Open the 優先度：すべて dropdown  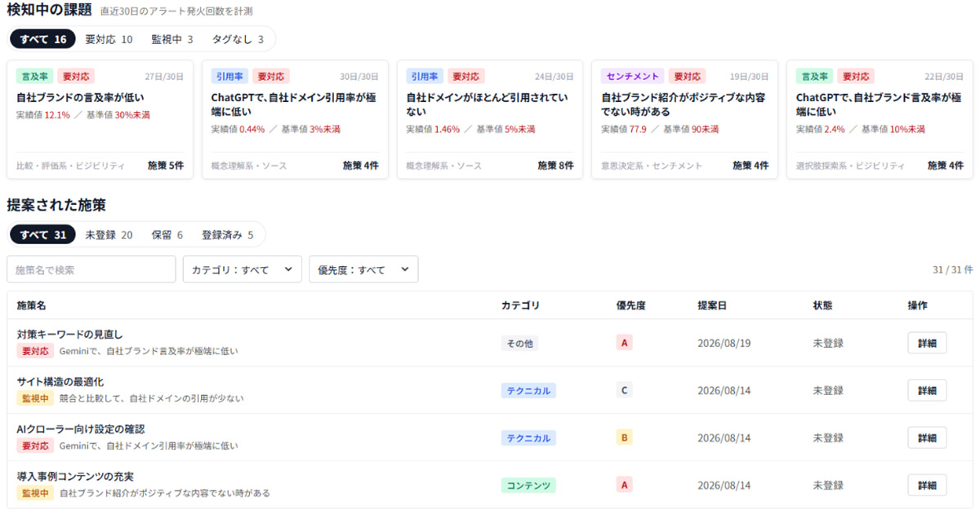[x=363, y=269]
